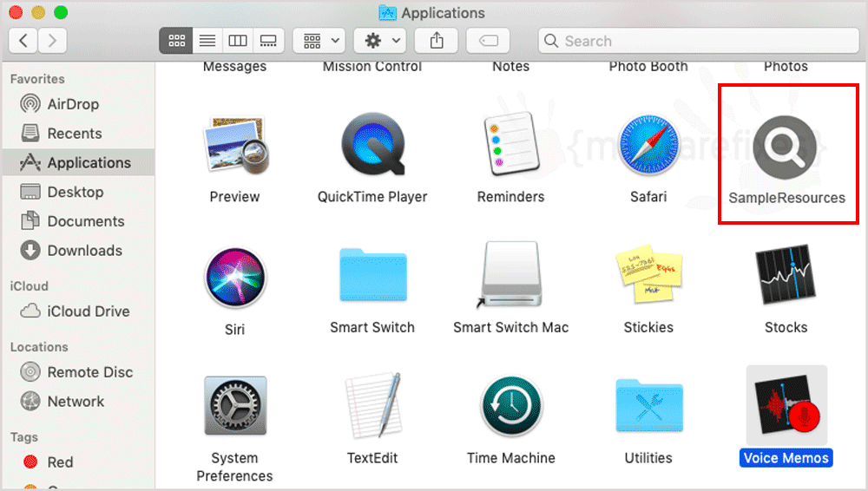Open the group-by arrangement dropdown

pos(319,41)
